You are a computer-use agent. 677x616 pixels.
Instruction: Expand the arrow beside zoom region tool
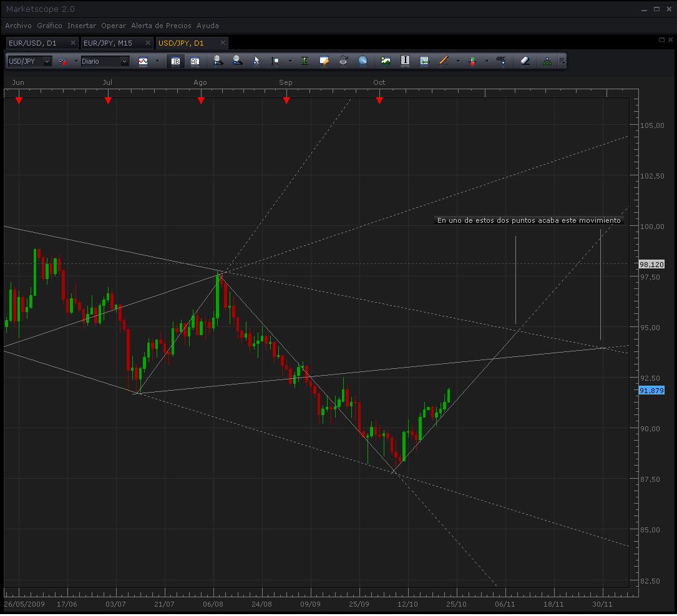point(290,61)
